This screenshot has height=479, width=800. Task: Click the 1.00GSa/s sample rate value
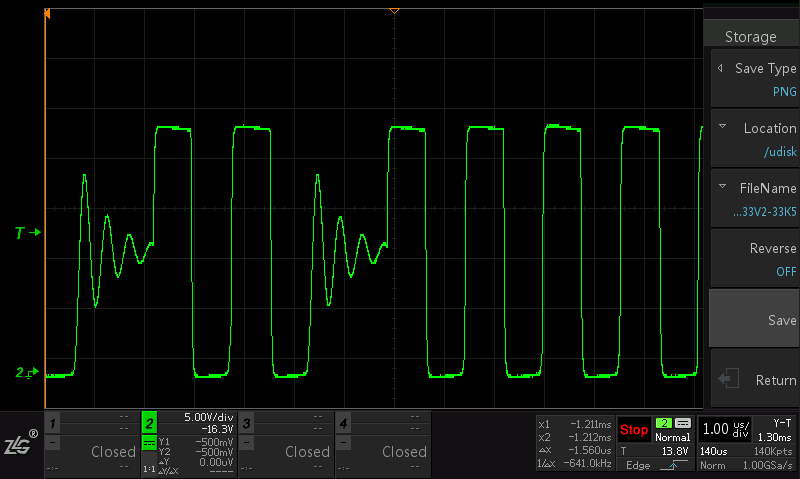(767, 465)
